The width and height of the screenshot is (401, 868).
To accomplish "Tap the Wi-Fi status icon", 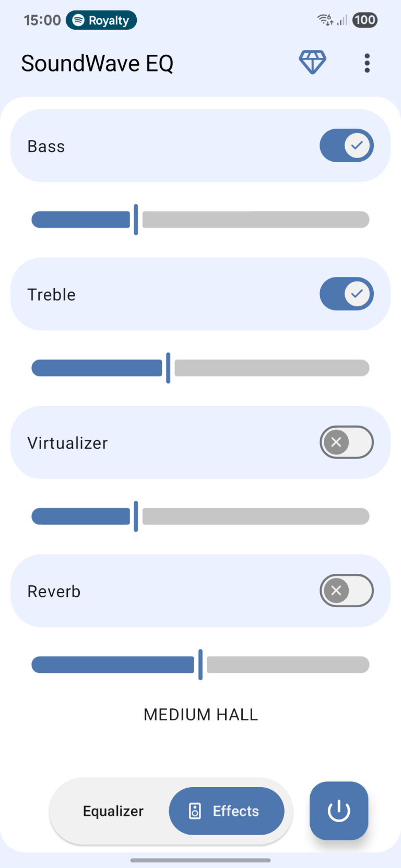I will pyautogui.click(x=325, y=20).
